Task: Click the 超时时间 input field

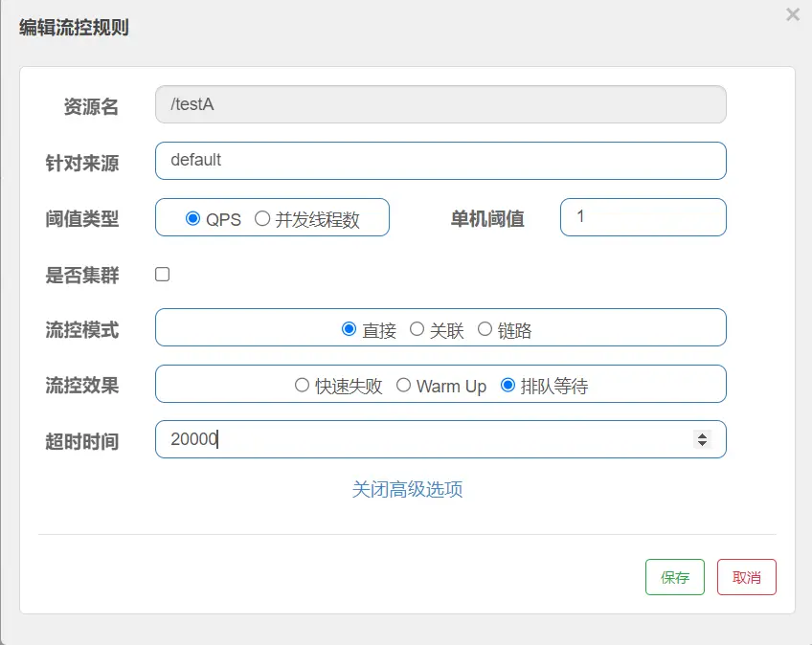Action: [440, 439]
